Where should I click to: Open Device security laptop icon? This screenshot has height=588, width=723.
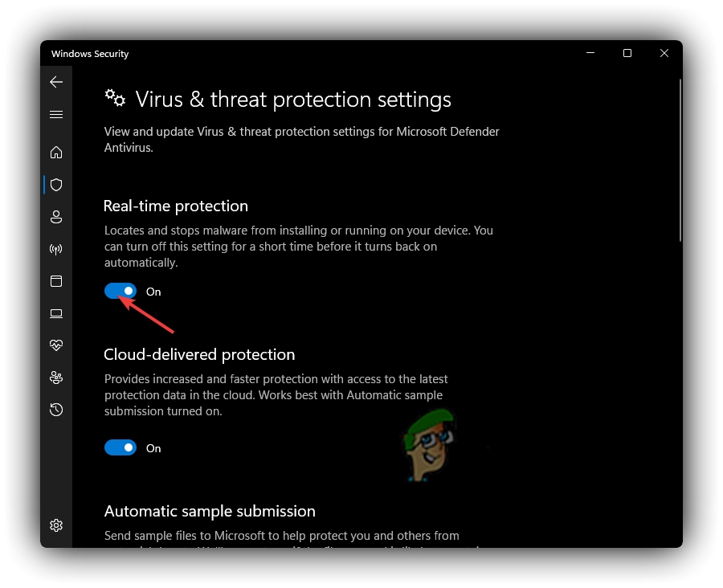56,313
